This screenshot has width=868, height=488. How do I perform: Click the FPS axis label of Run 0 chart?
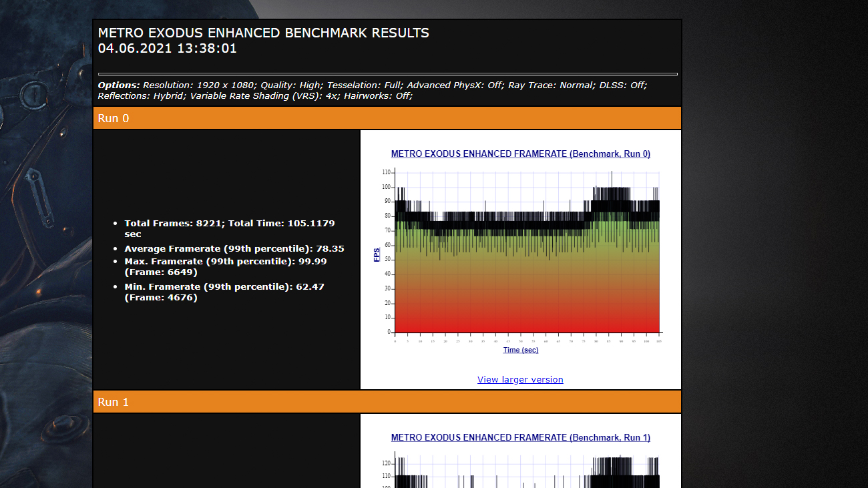coord(377,254)
